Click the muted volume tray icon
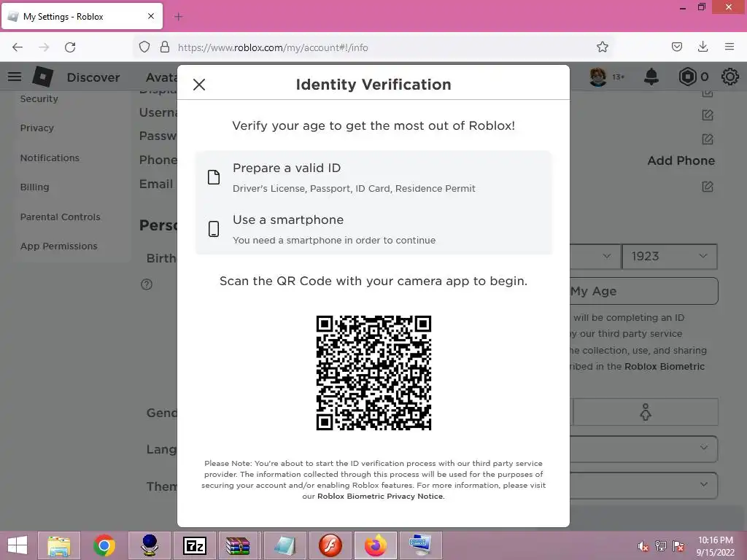This screenshot has height=560, width=747. [x=643, y=546]
